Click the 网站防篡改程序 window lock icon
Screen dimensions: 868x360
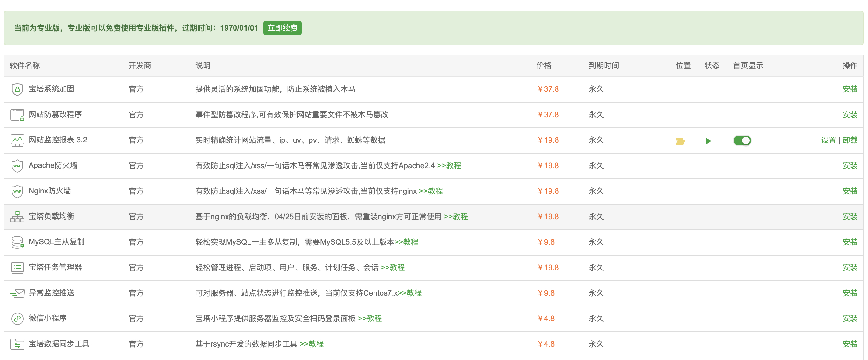pyautogui.click(x=17, y=115)
